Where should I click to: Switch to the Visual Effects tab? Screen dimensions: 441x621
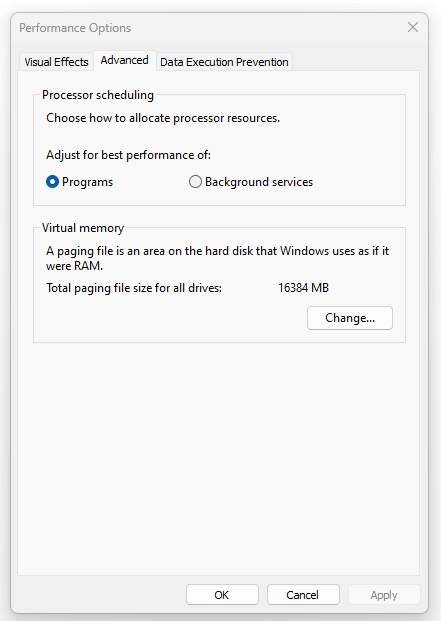[56, 62]
